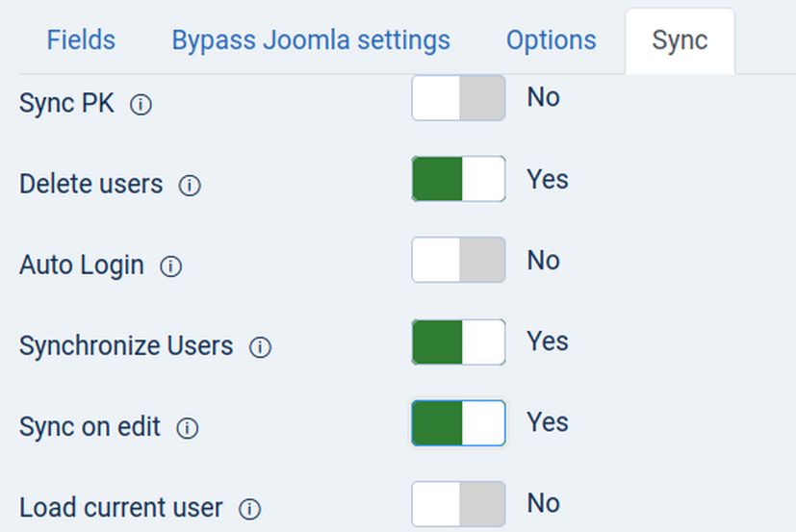
Task: Click info icon beside Load current user
Action: pyautogui.click(x=249, y=509)
